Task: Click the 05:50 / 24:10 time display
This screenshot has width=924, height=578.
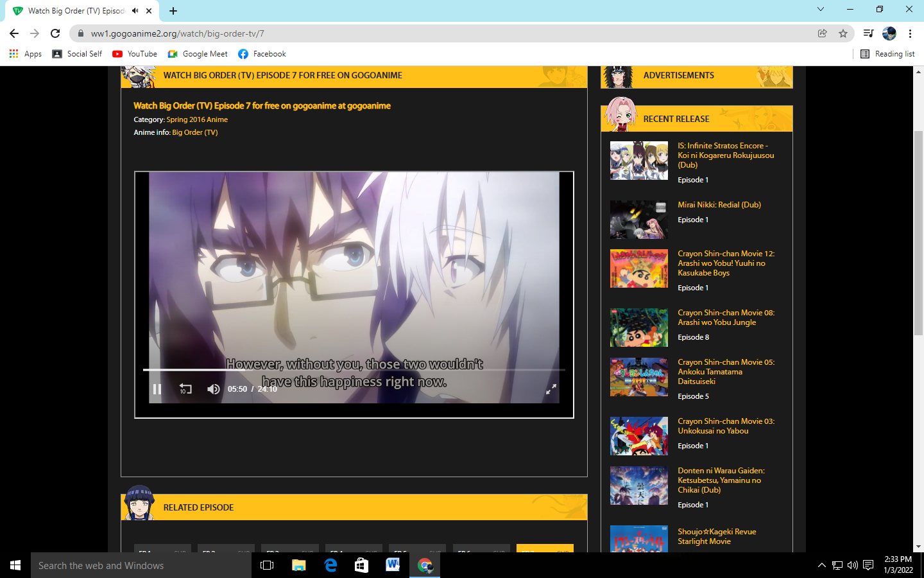Action: (252, 389)
